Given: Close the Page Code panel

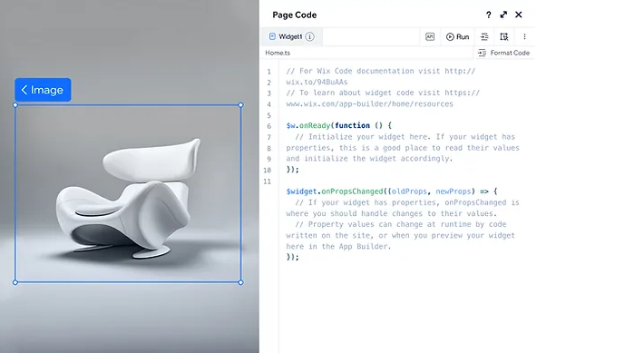Looking at the screenshot, I should [519, 15].
